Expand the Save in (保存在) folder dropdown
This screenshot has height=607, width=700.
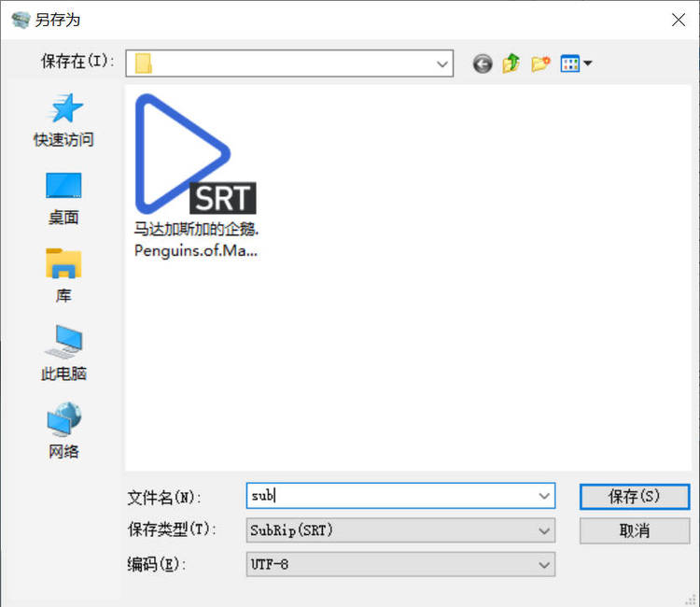(442, 64)
